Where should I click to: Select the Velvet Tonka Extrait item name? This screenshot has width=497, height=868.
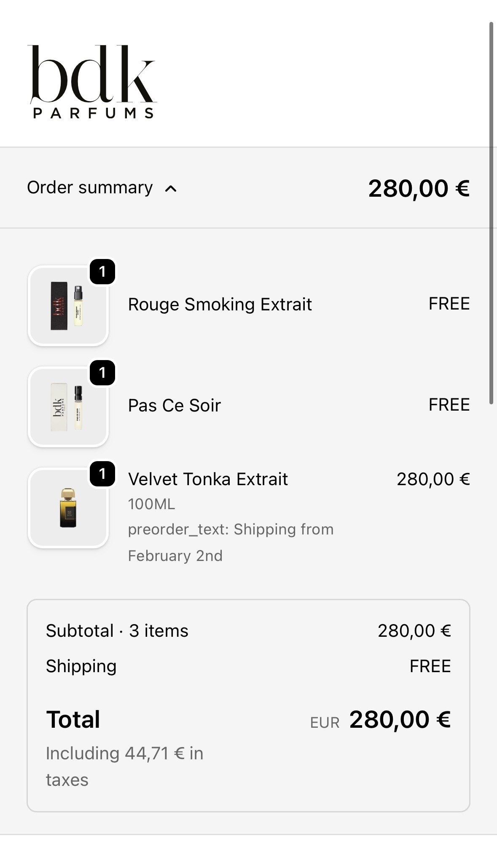(208, 479)
